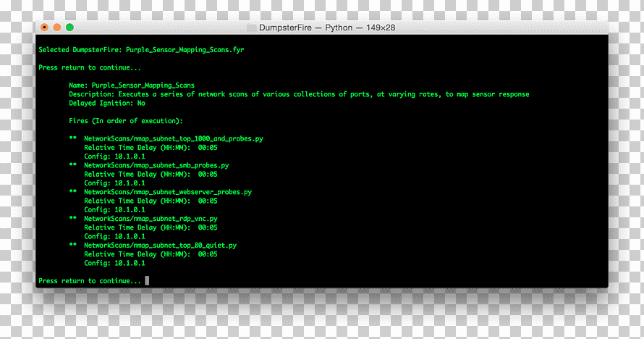Click the Selected DumpsterFire filename line
644x339 pixels.
tap(141, 50)
